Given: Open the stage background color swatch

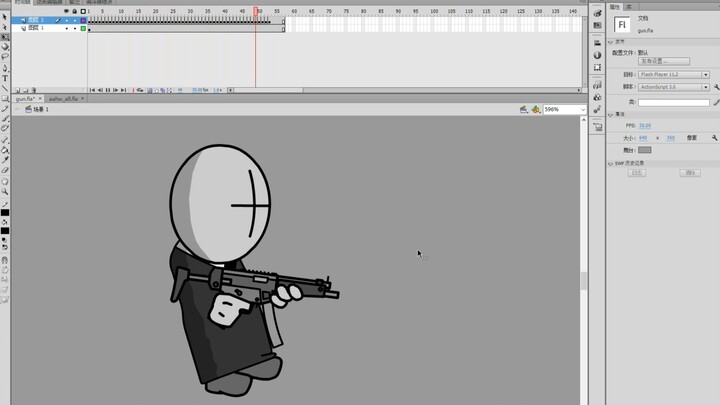Looking at the screenshot, I should pos(645,150).
